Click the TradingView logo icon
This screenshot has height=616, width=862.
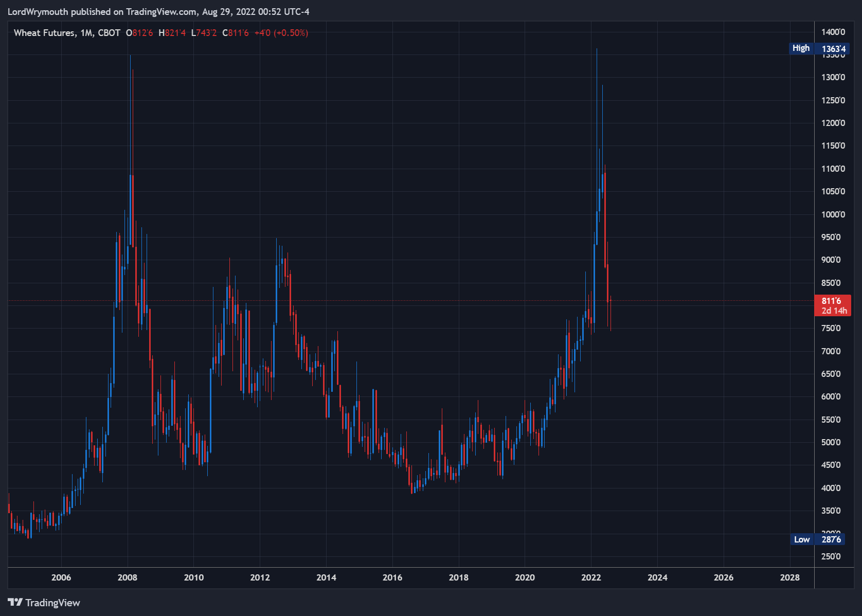coord(15,602)
